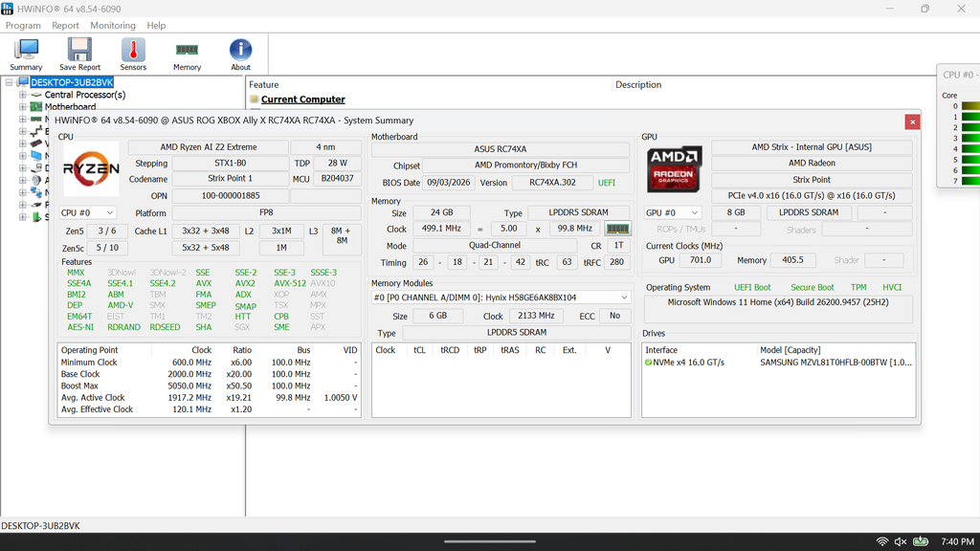Image resolution: width=980 pixels, height=551 pixels.
Task: Click the board icon beside Motherboard tree node
Action: (x=36, y=107)
